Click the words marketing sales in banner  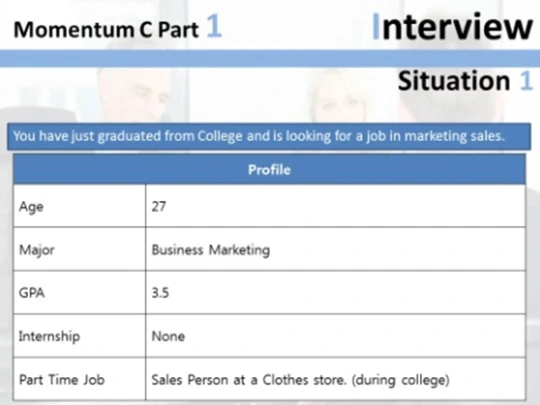point(454,136)
